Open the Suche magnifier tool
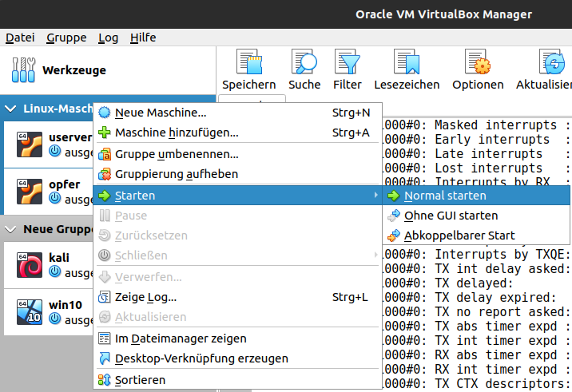572x392 pixels. click(x=304, y=61)
